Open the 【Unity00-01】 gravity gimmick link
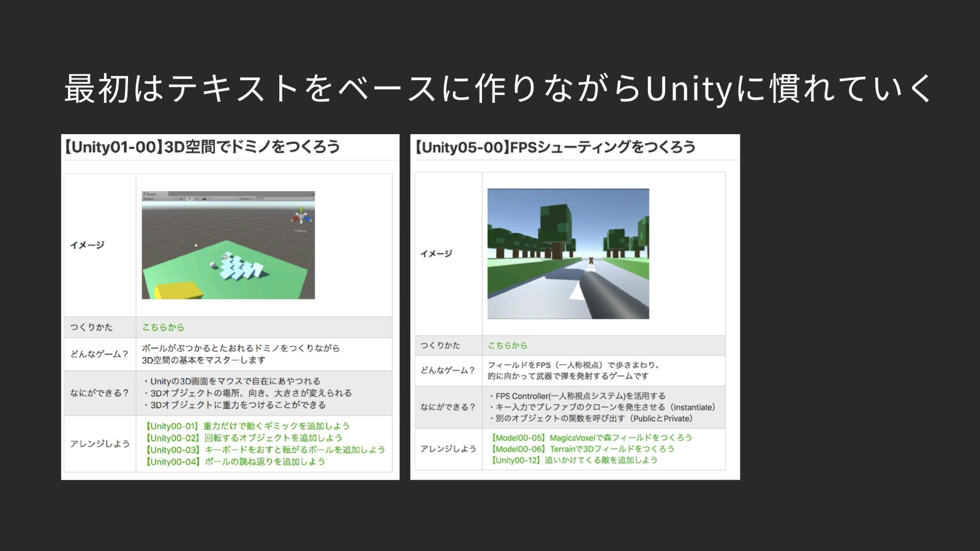 coord(247,425)
